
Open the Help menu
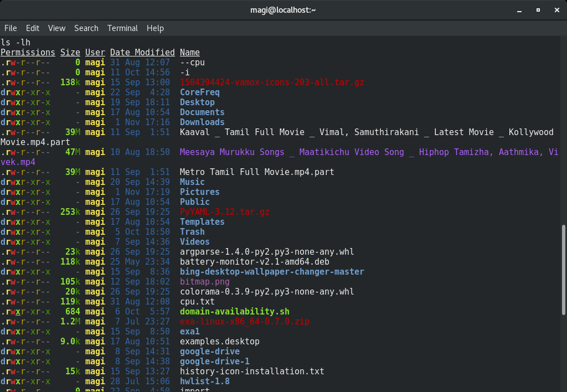[x=155, y=28]
